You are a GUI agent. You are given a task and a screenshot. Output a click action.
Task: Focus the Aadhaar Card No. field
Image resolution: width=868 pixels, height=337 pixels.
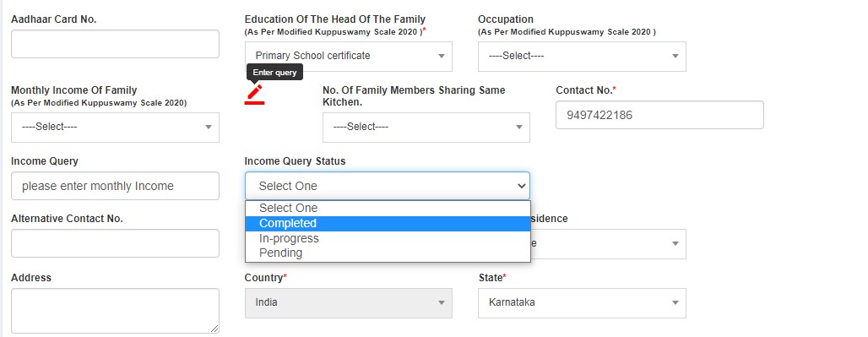pyautogui.click(x=115, y=44)
